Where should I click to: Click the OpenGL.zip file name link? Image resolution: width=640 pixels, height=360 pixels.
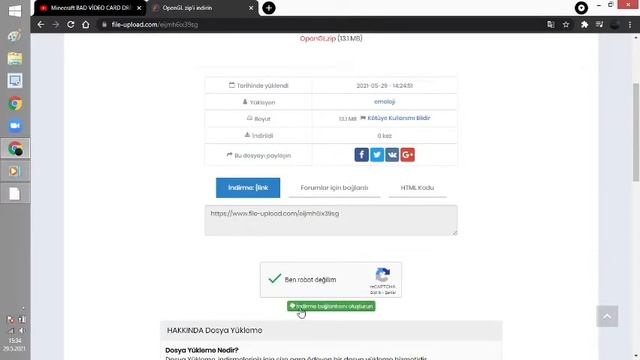click(x=318, y=38)
